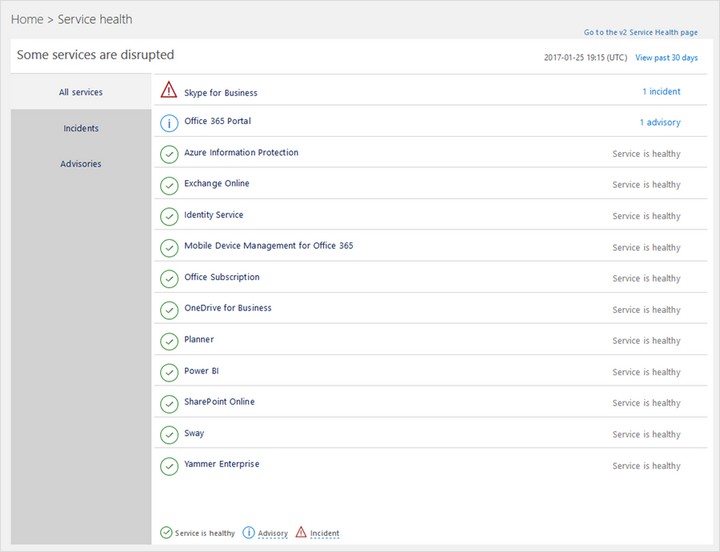The image size is (720, 552).
Task: Click the healthy icon beside Yammer Enterprise
Action: (169, 466)
